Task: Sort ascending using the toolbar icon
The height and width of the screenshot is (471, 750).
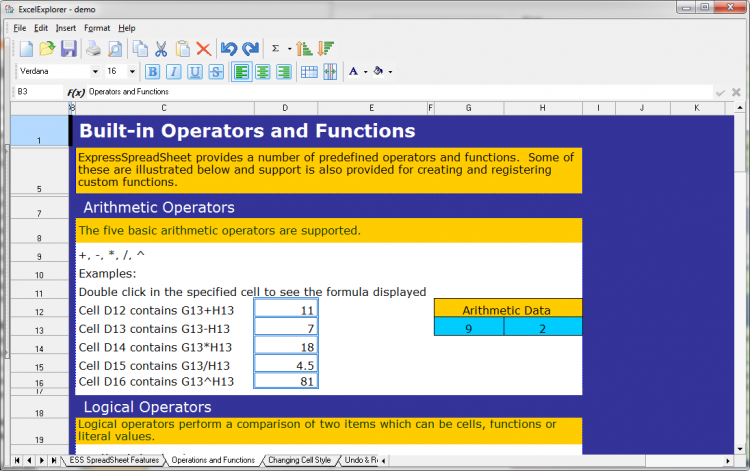Action: tap(307, 48)
